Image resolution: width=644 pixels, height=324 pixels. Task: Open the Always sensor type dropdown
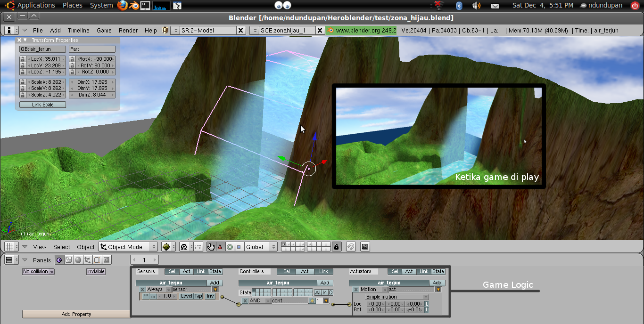[159, 290]
